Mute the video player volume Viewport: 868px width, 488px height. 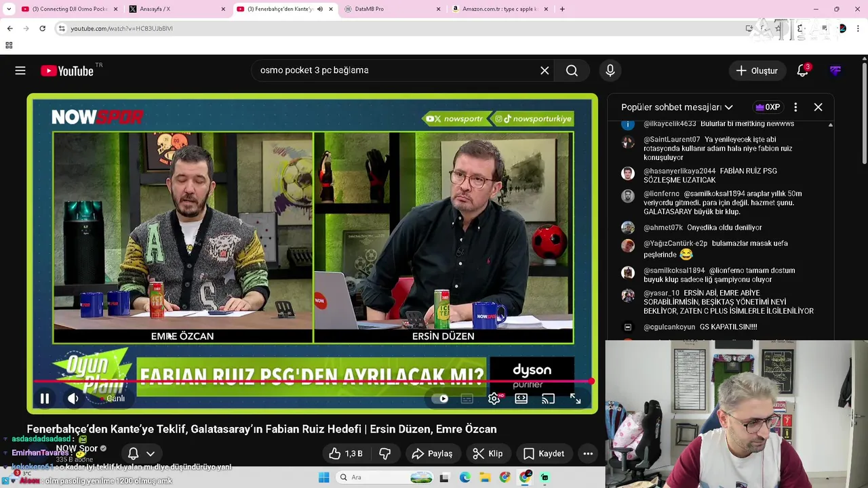click(x=73, y=399)
